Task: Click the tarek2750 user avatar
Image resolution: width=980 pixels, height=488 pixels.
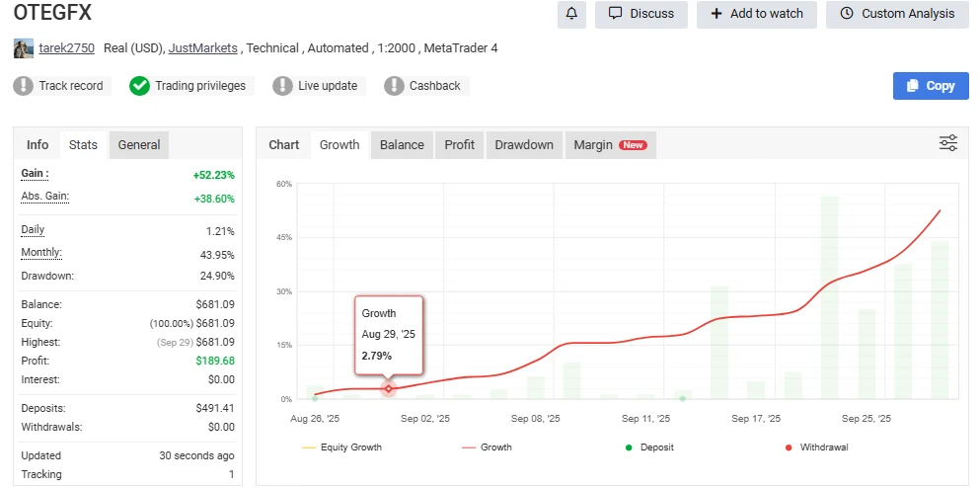Action: click(24, 47)
